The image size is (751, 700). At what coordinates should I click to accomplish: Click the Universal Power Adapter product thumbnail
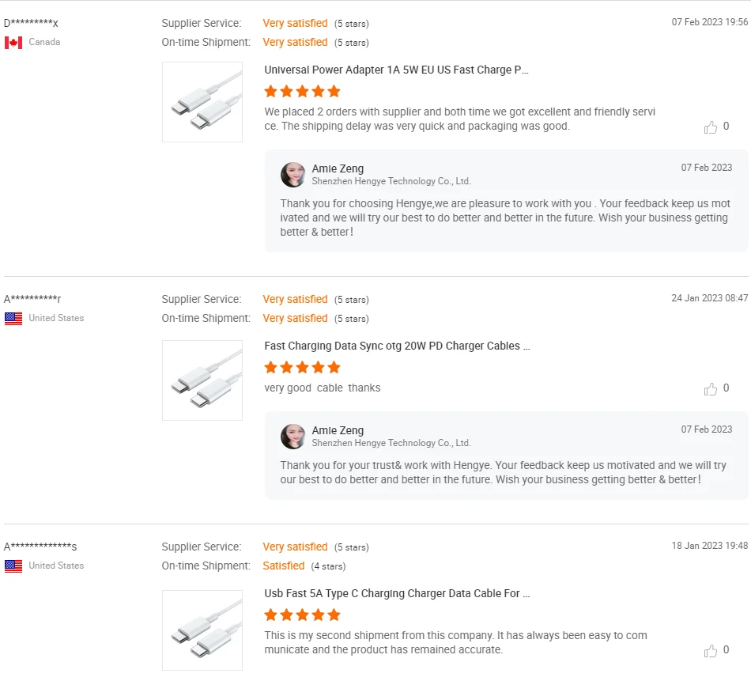[202, 102]
